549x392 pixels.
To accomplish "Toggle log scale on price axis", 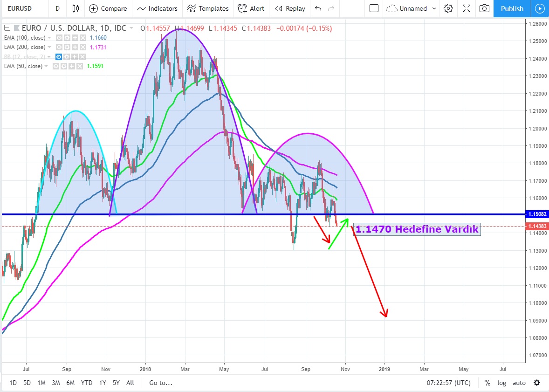I will coord(501,383).
